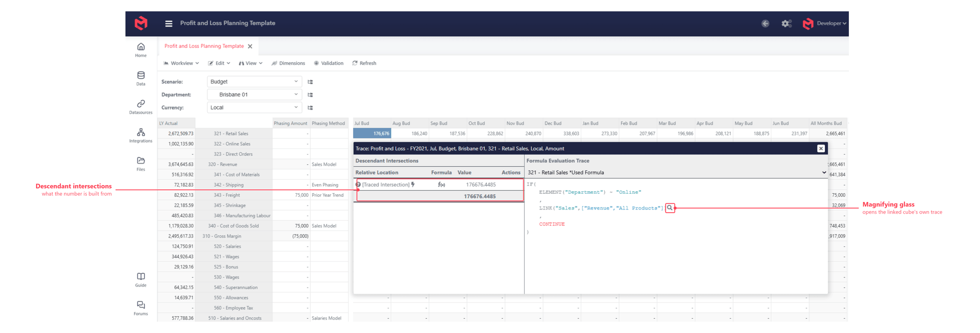Click the f(x) formula icon in traced row

coord(441,185)
